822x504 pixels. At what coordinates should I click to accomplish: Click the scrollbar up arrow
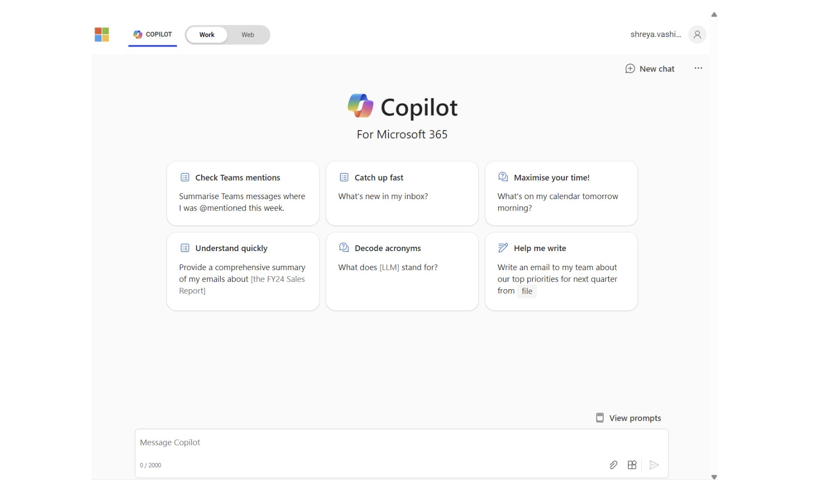(x=714, y=15)
